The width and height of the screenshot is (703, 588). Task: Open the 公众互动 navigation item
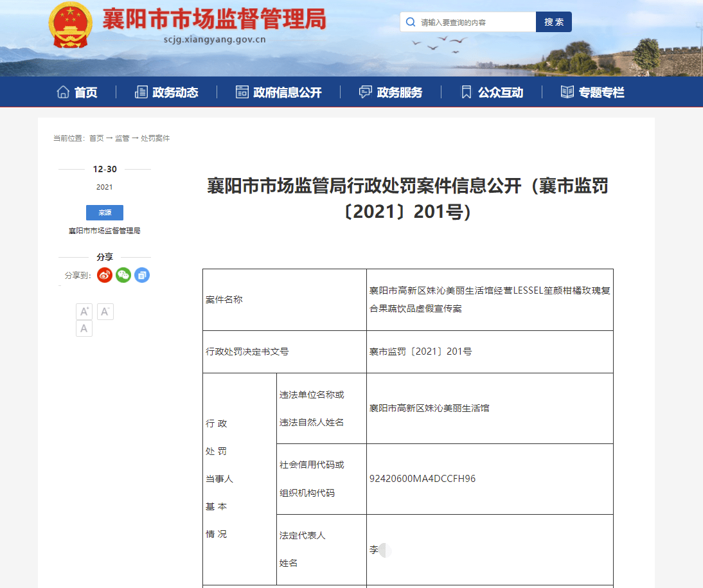click(x=492, y=93)
